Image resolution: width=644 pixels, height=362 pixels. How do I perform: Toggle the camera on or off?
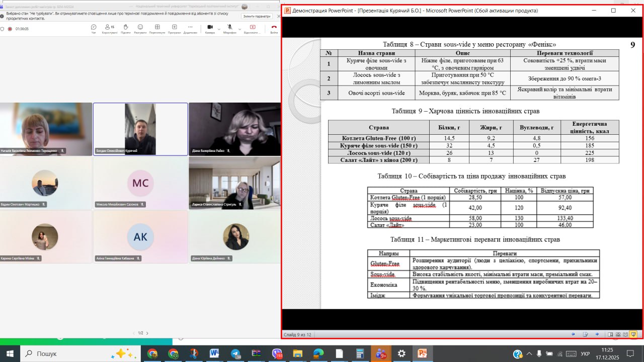click(209, 27)
